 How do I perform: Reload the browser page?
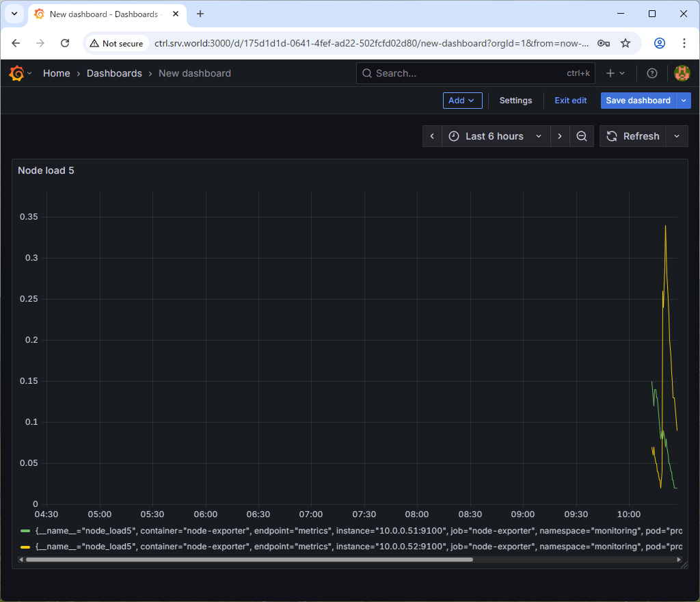65,43
